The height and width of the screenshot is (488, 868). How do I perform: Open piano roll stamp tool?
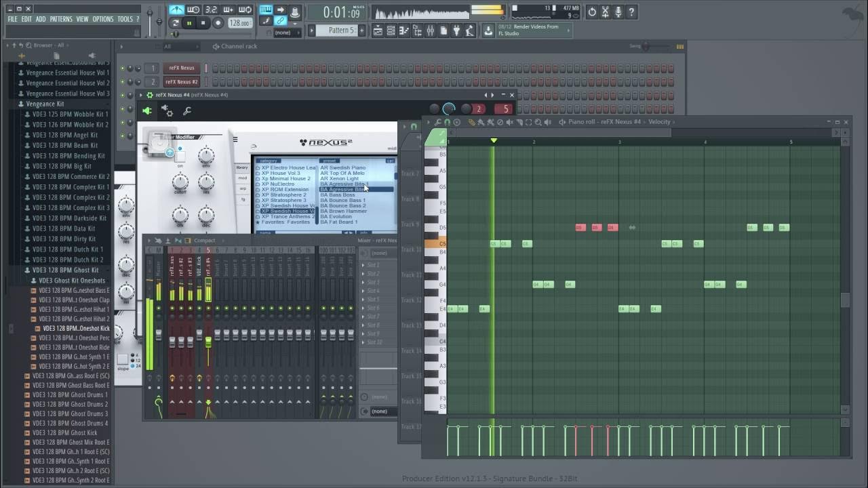pyautogui.click(x=456, y=122)
